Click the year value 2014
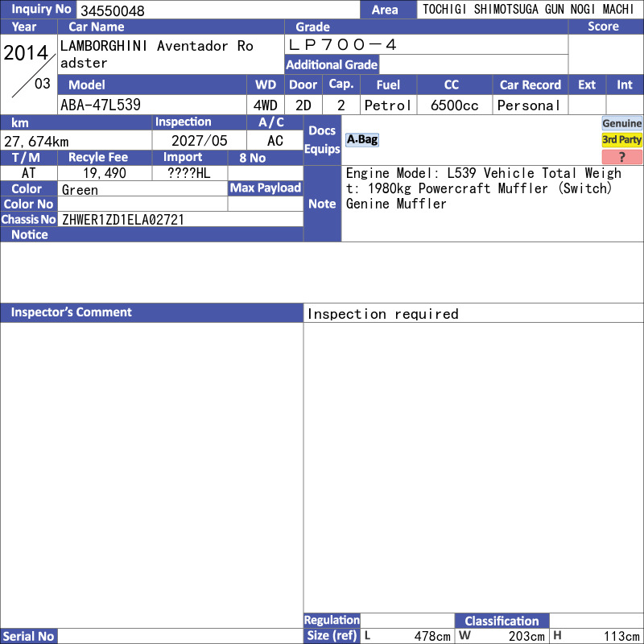 26,53
